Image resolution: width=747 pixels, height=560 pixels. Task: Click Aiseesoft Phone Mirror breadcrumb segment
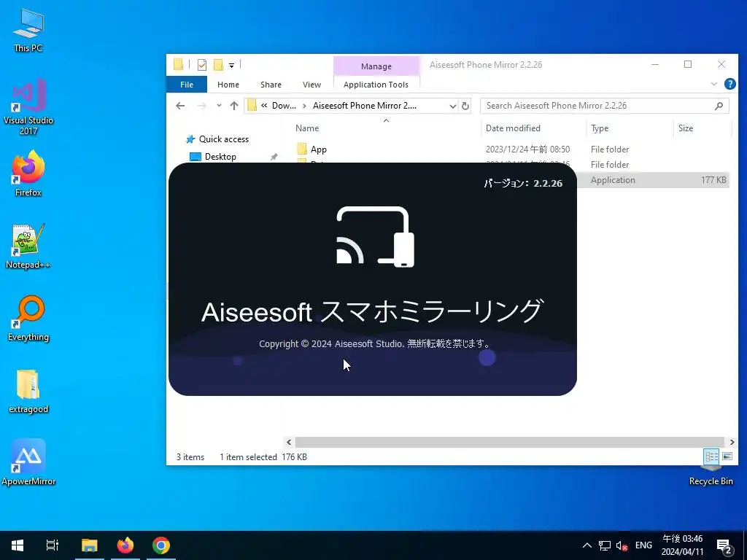click(365, 106)
